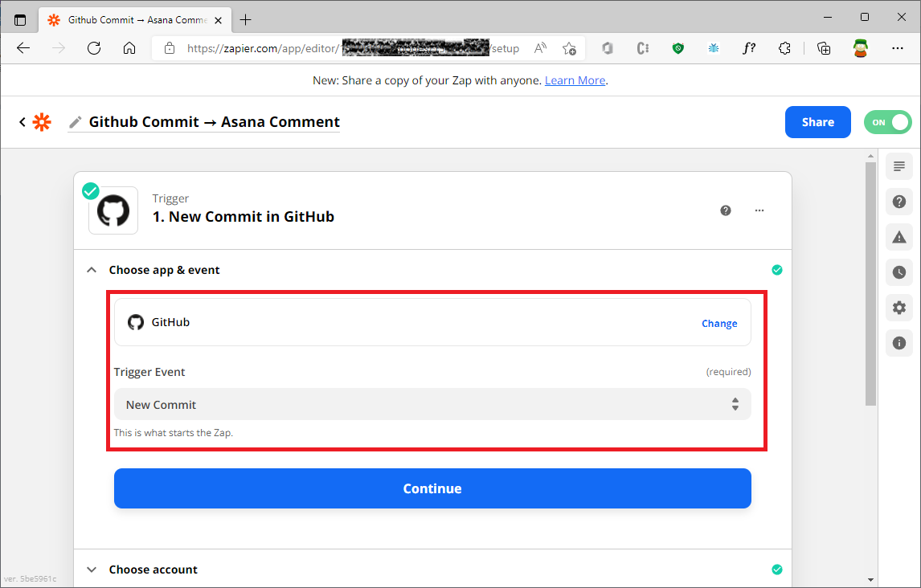Open the browser profile avatar
Image resolution: width=921 pixels, height=588 pixels.
pos(861,48)
